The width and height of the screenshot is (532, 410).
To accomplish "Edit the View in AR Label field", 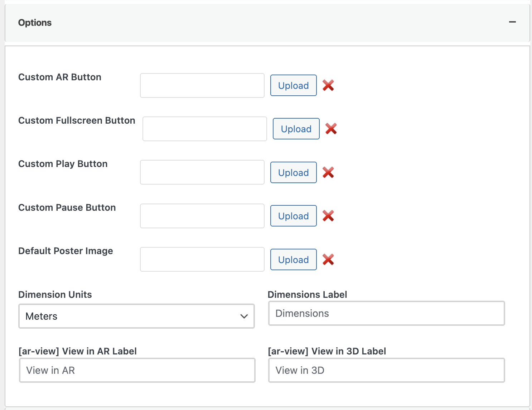I will [x=137, y=370].
